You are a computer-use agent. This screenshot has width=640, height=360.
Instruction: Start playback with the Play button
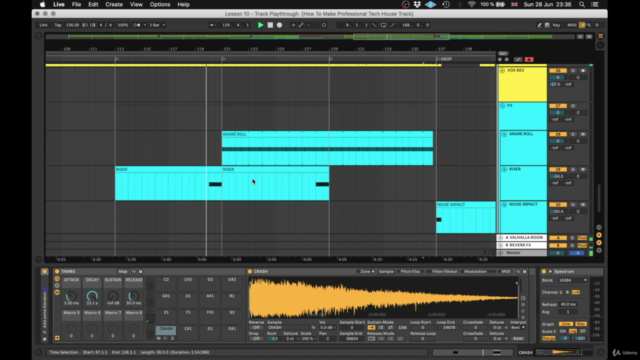pos(260,25)
